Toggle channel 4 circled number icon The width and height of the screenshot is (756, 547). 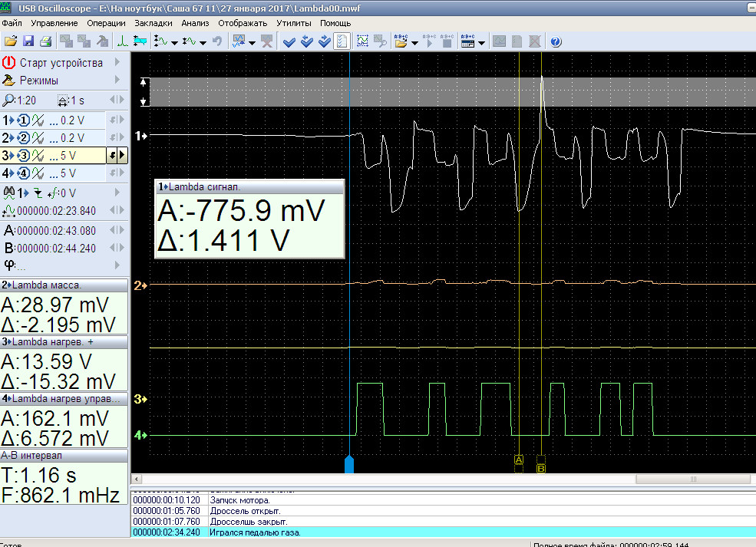coord(24,173)
